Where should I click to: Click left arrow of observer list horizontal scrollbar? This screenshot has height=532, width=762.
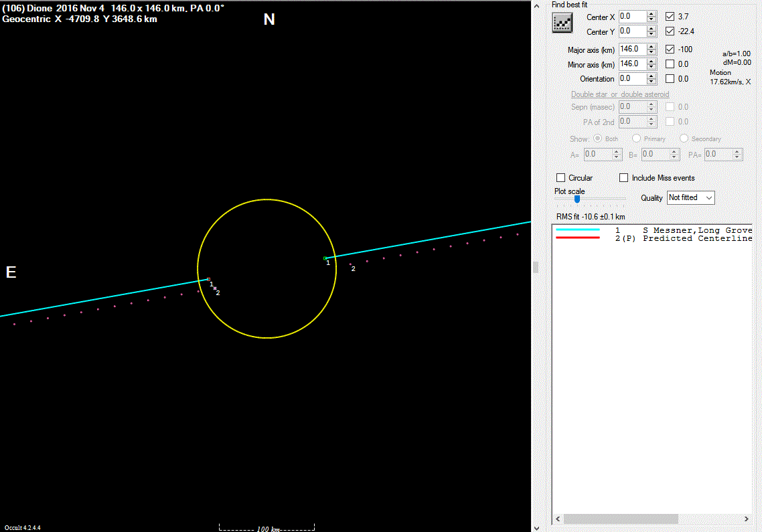point(558,519)
